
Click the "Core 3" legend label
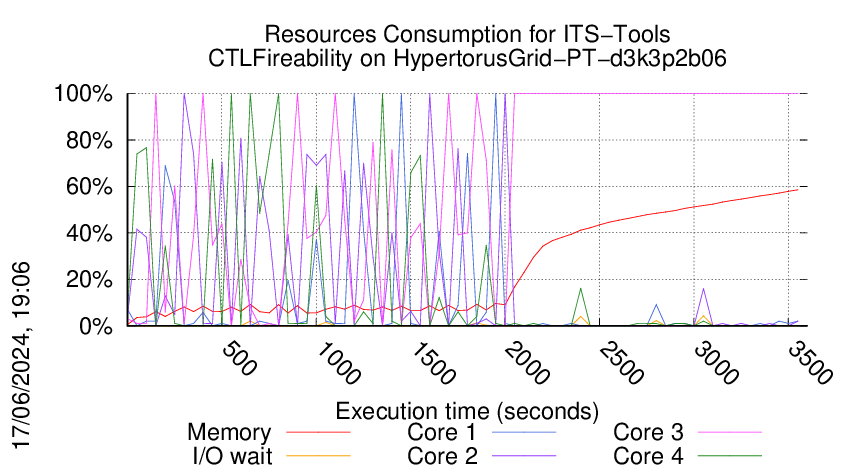pos(648,432)
